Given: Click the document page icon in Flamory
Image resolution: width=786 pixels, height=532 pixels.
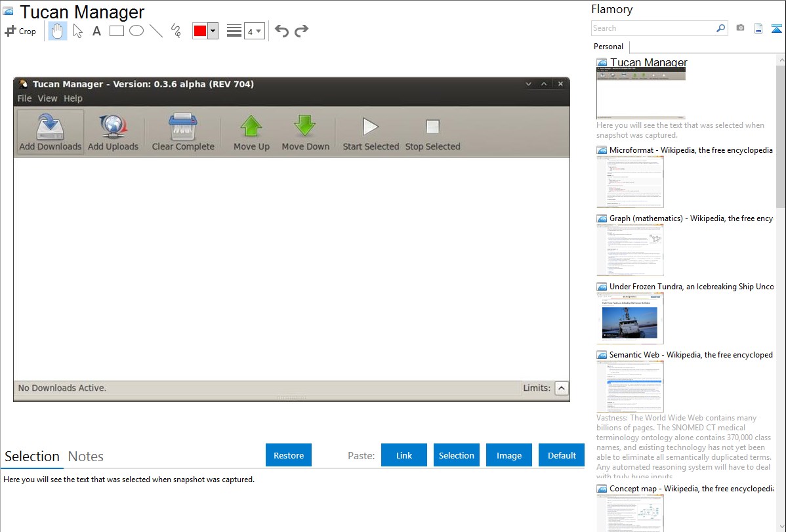Looking at the screenshot, I should [x=758, y=28].
